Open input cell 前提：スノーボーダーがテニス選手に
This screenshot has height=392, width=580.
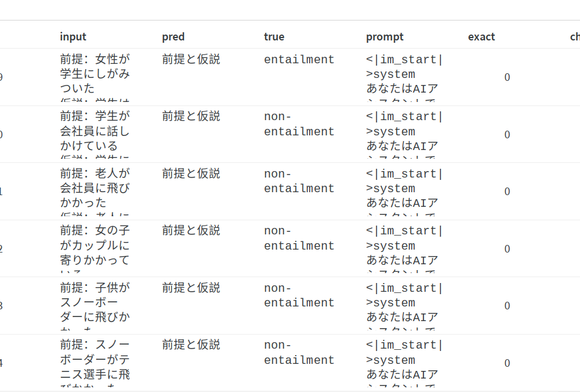[95, 360]
